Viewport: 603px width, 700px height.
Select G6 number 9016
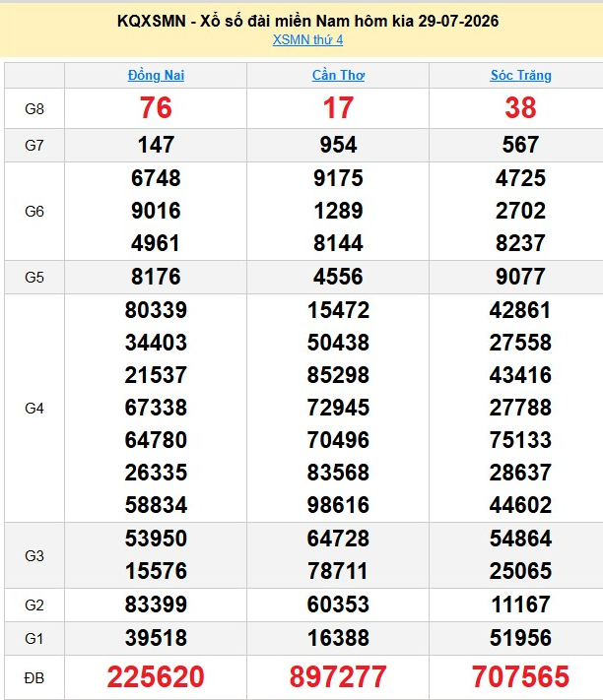[x=156, y=211]
